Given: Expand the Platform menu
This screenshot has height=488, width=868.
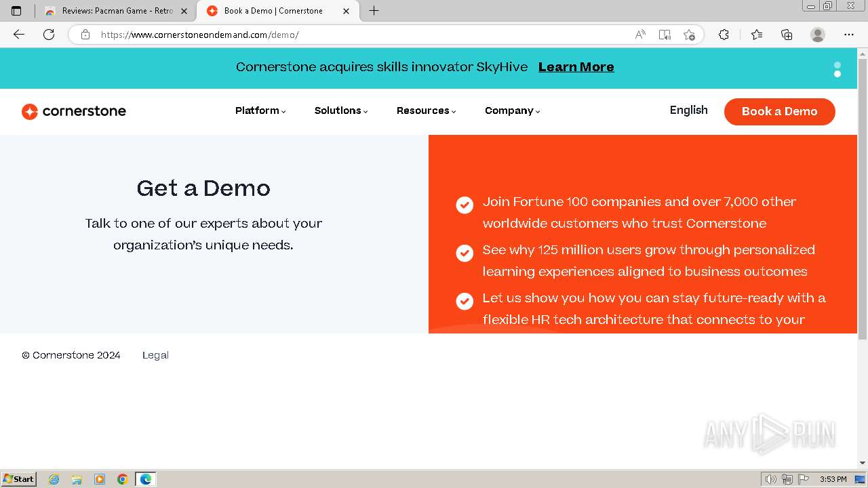Looking at the screenshot, I should 260,110.
